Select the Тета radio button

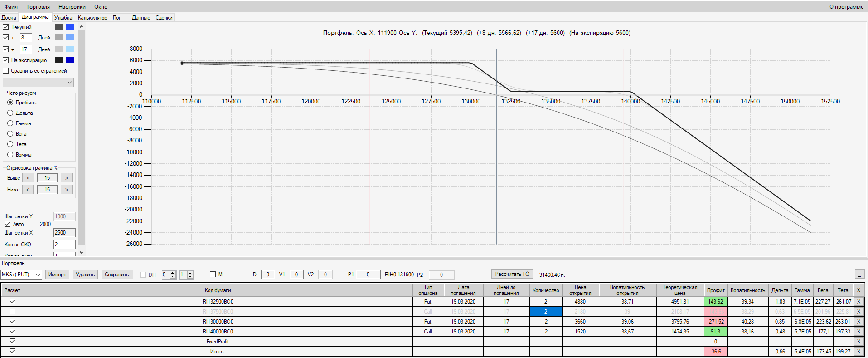pos(10,144)
